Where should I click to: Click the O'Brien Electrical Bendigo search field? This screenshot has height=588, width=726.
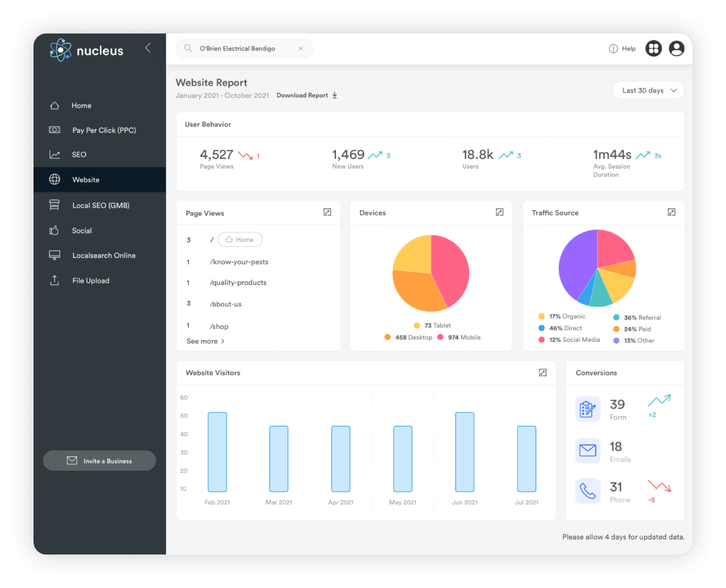[x=244, y=48]
